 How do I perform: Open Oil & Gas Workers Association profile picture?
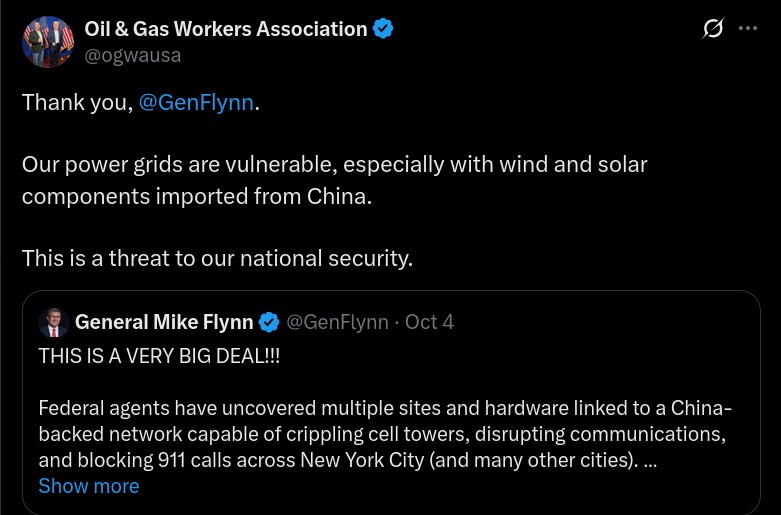47,41
